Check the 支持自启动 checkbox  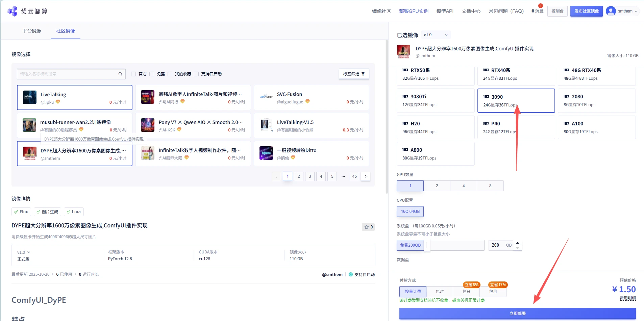click(x=196, y=74)
